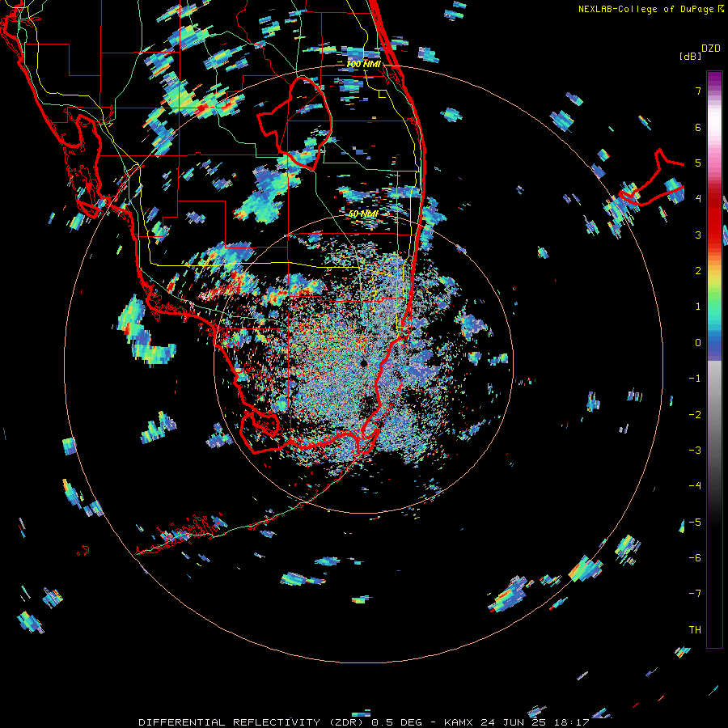Click the -5 value on the color scale
728x728 pixels.
pyautogui.click(x=695, y=523)
